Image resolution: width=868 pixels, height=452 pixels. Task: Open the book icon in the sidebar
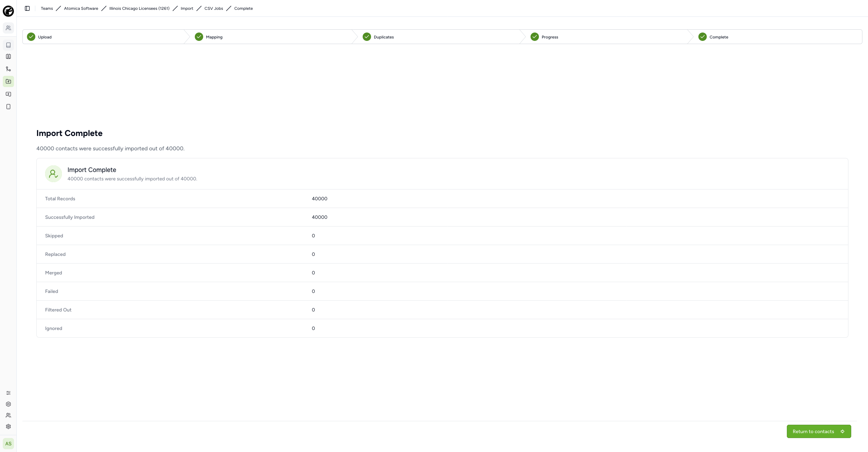coord(8,45)
